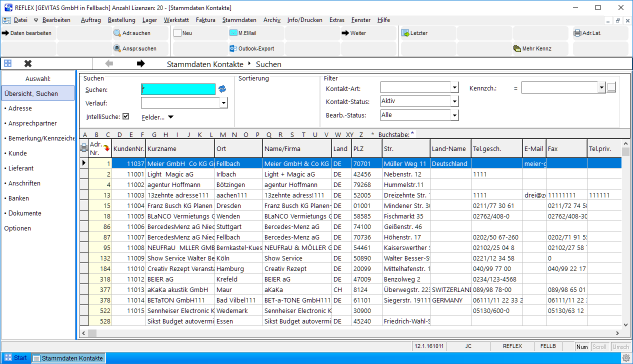Go to next record with 'Weiter'
The width and height of the screenshot is (633, 364).
coord(368,33)
